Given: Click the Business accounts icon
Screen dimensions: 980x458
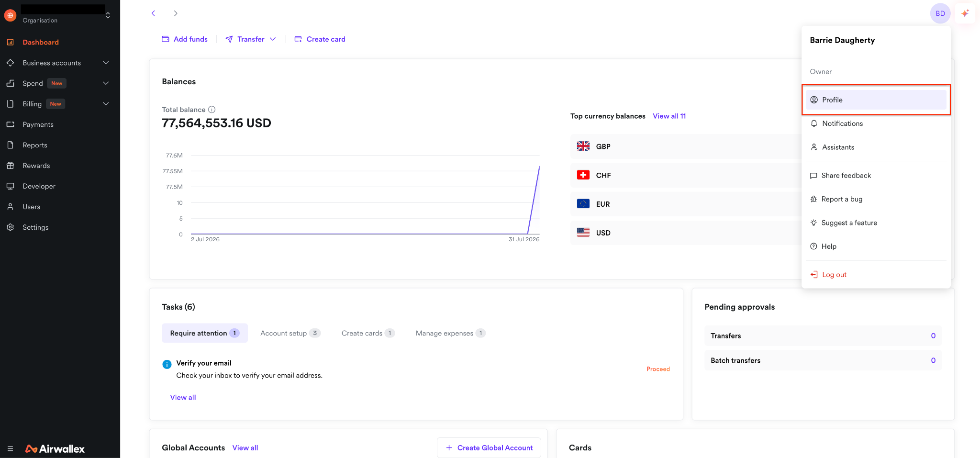Looking at the screenshot, I should pyautogui.click(x=10, y=63).
